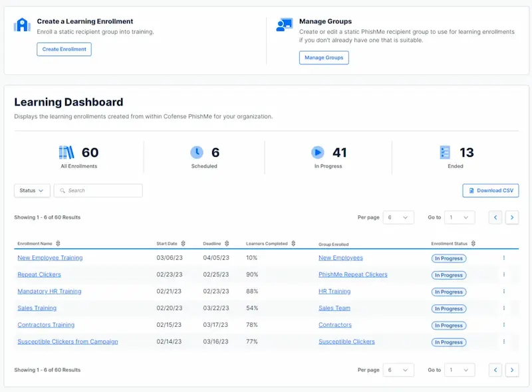Click the Manage Groups button
The width and height of the screenshot is (532, 392).
(x=324, y=58)
